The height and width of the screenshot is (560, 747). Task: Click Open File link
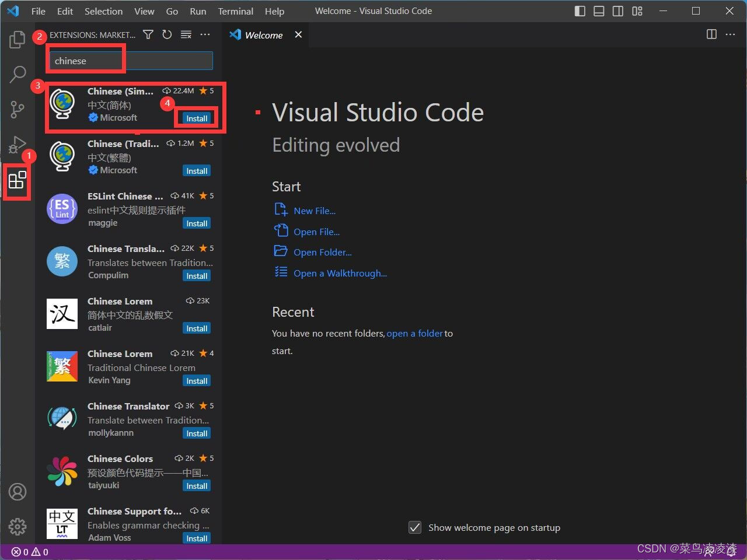point(316,232)
